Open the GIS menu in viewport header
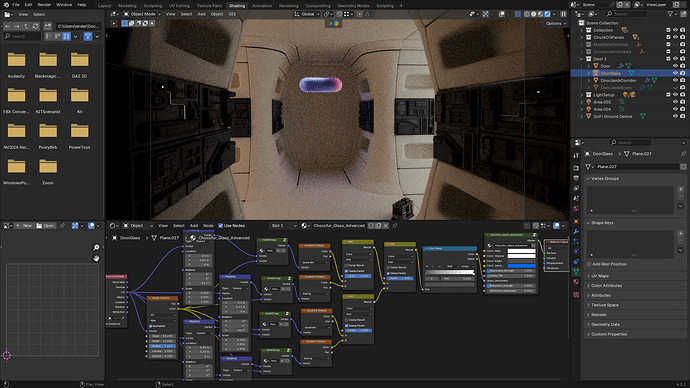Viewport: 690px width, 388px height. [232, 14]
